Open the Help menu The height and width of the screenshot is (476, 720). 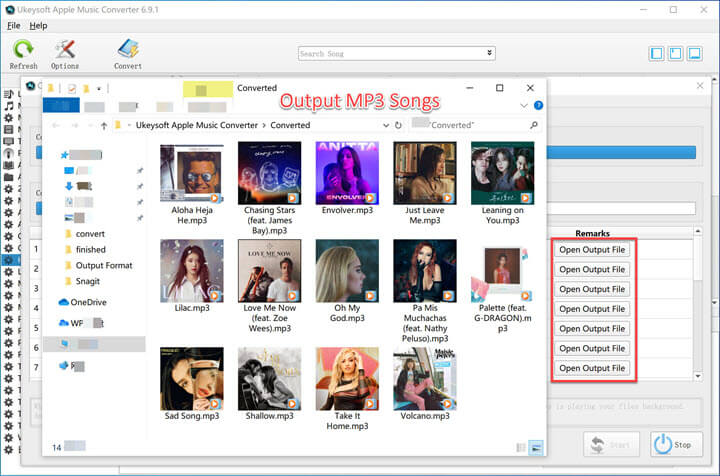39,25
